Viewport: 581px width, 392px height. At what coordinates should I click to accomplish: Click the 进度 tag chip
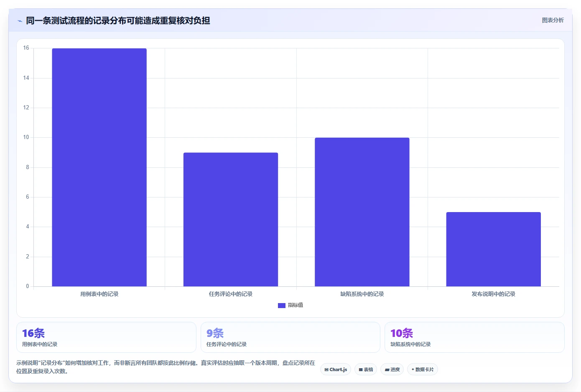coord(392,369)
